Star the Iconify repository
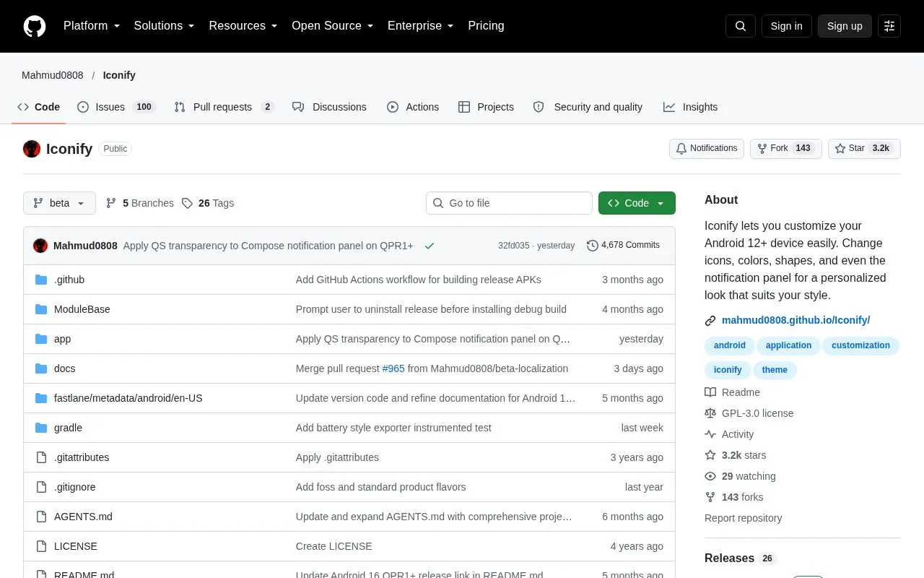924x578 pixels. click(x=864, y=148)
